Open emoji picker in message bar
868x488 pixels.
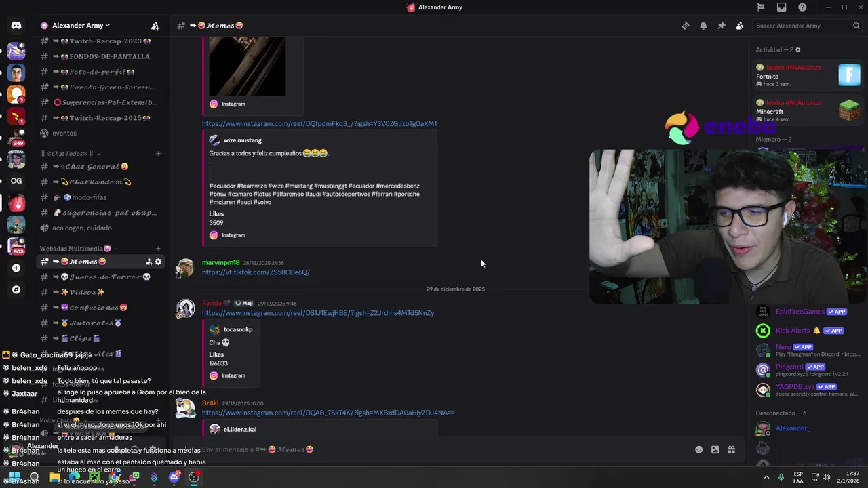(698, 449)
